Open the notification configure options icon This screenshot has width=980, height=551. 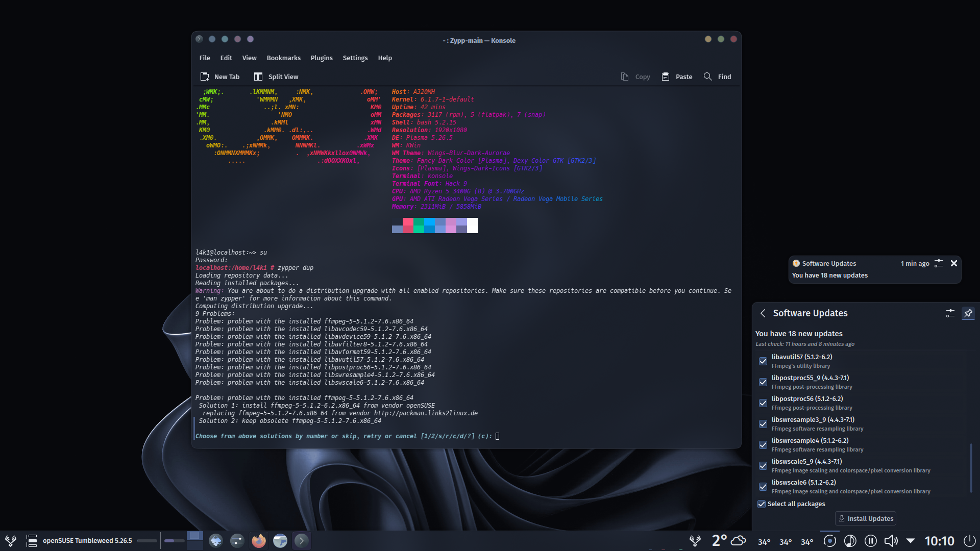[938, 263]
